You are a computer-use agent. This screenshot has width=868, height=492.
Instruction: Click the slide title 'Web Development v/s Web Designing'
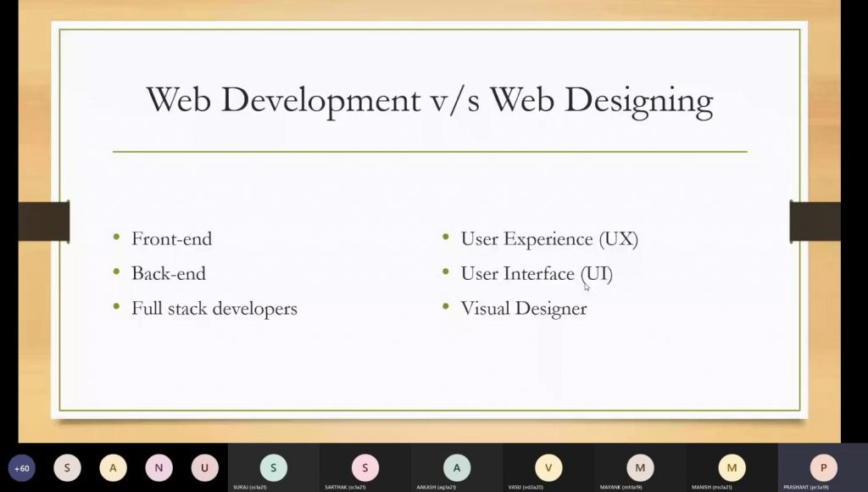pos(430,101)
